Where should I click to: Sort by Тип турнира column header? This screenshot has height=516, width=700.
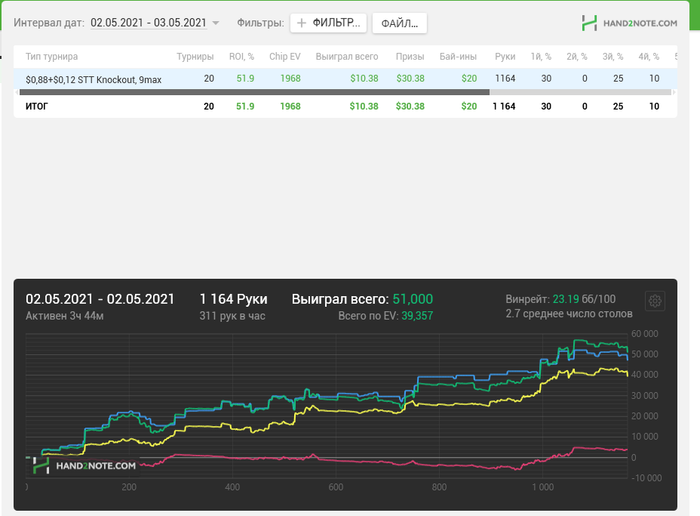click(52, 57)
